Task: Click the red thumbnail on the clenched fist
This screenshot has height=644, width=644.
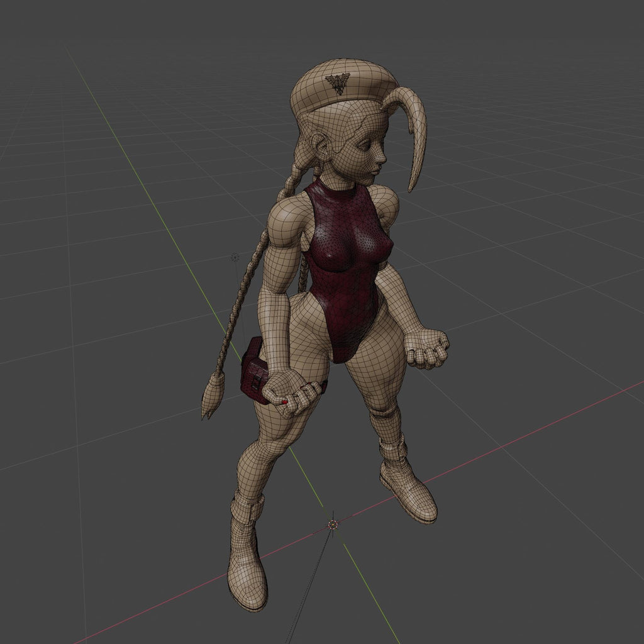Action: coord(285,402)
